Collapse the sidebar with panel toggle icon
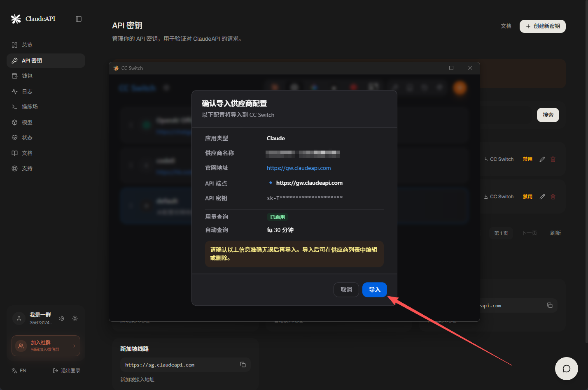 point(79,19)
